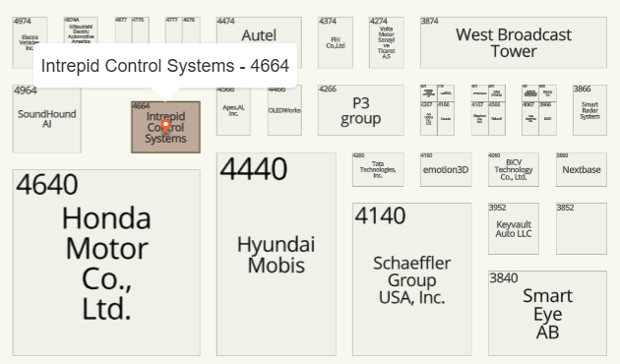The width and height of the screenshot is (620, 364).
Task: Open the P3 group booth 4266
Action: pos(361,110)
